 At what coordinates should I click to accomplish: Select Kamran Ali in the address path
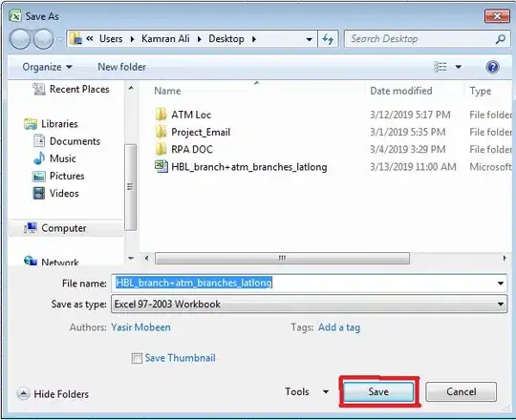pyautogui.click(x=165, y=39)
